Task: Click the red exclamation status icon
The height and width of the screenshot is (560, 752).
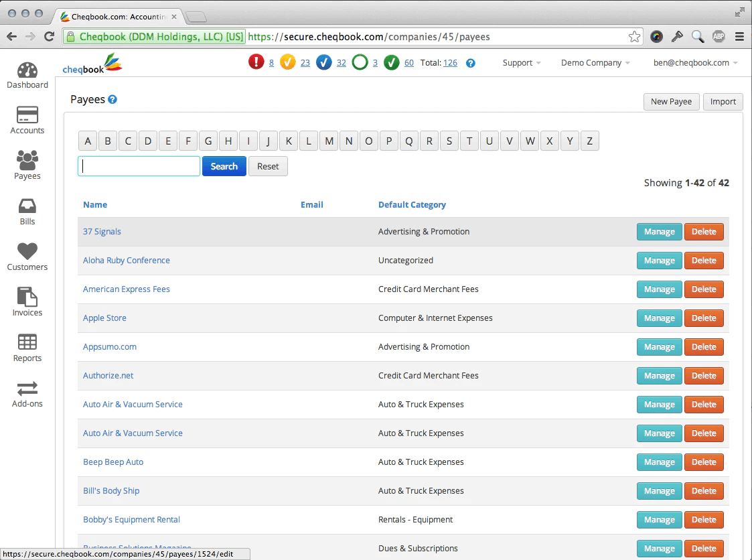Action: 256,62
